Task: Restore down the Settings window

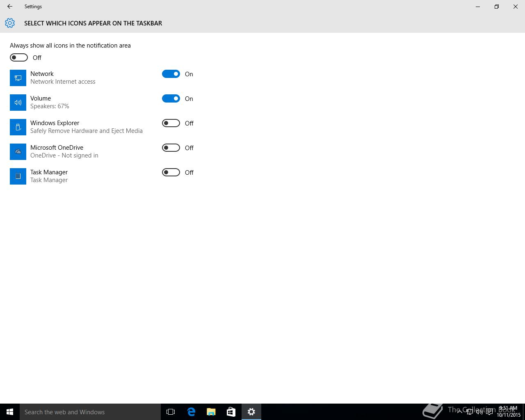Action: [497, 7]
